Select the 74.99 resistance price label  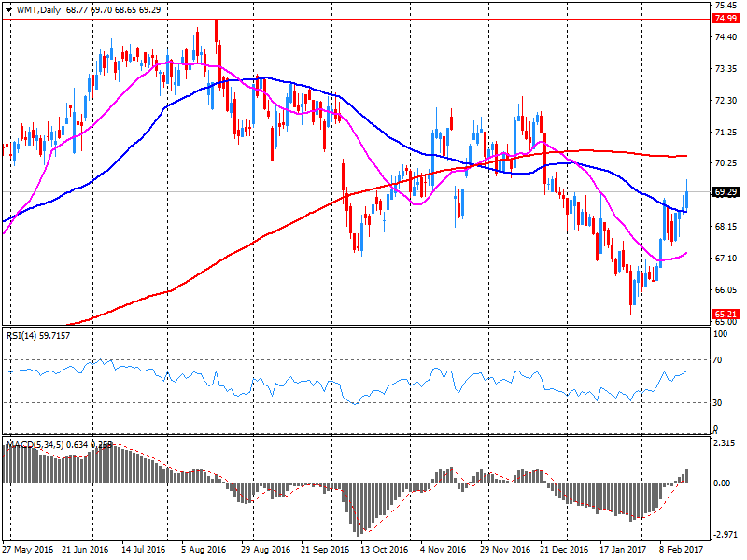point(726,18)
